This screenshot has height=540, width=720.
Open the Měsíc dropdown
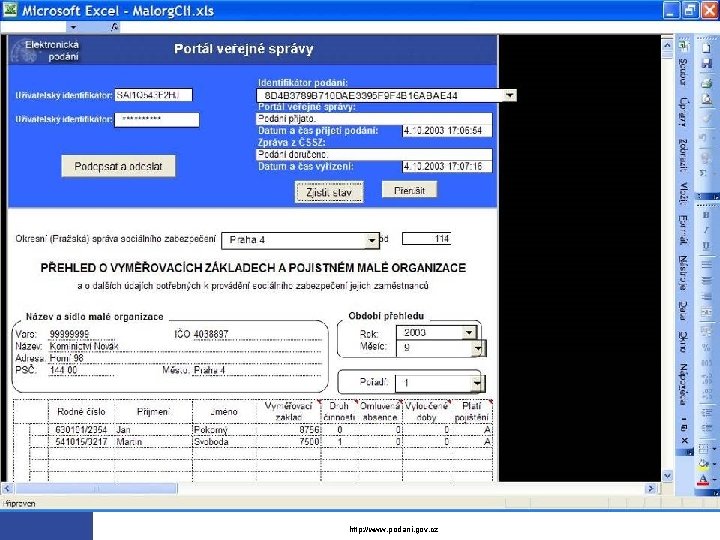coord(478,348)
